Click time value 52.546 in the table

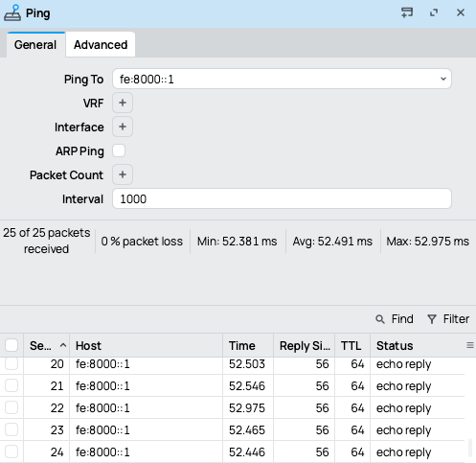coord(247,386)
